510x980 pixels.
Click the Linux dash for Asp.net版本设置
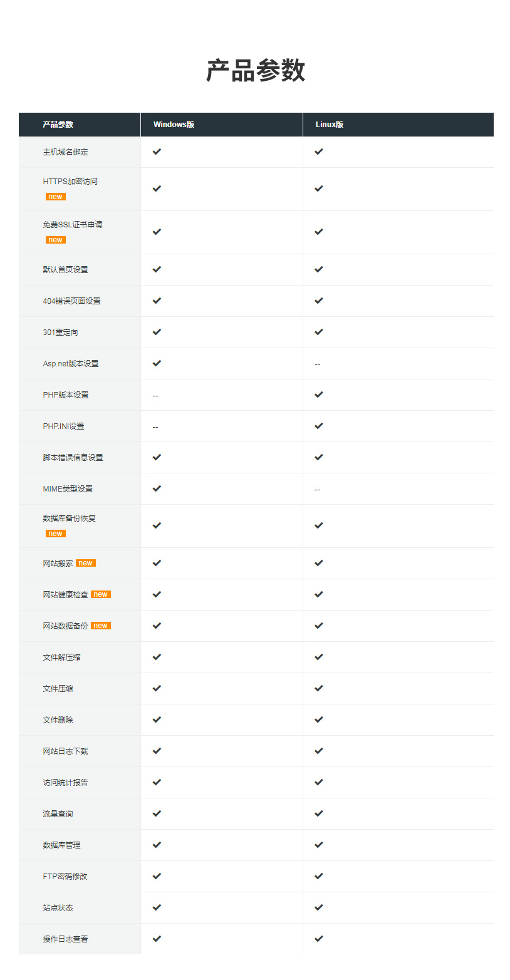coord(318,364)
